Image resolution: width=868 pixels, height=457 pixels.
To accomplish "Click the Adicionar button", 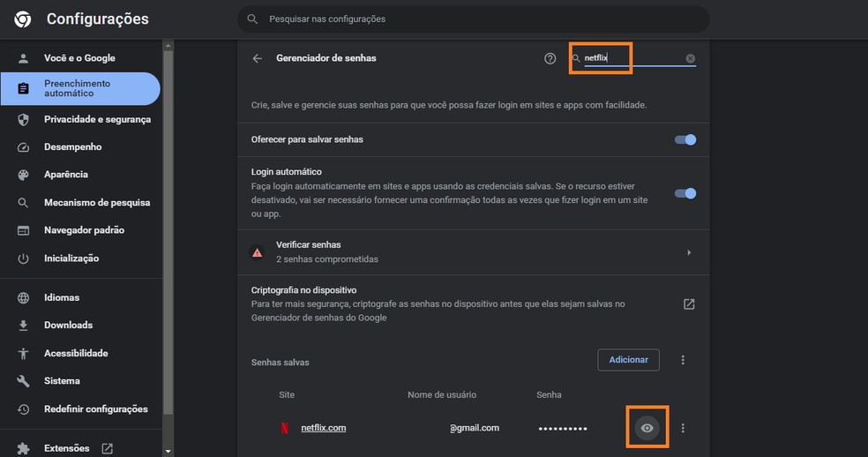I will (x=628, y=359).
